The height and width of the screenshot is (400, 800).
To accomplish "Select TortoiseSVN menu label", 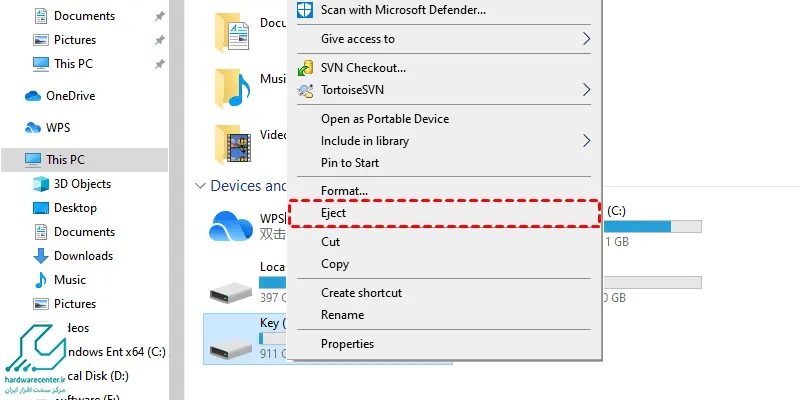I will [352, 90].
